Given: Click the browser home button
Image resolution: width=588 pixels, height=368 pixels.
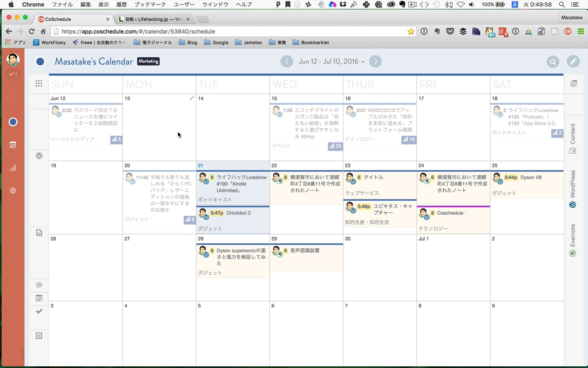Looking at the screenshot, I should coord(43,31).
